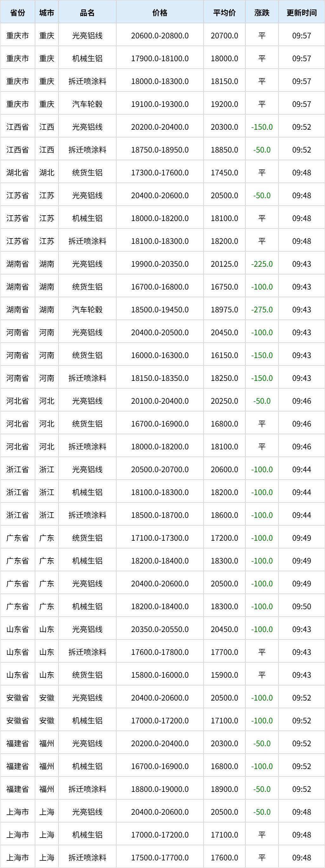Click average price 17700.0
Image resolution: width=325 pixels, height=868 pixels.
[224, 652]
